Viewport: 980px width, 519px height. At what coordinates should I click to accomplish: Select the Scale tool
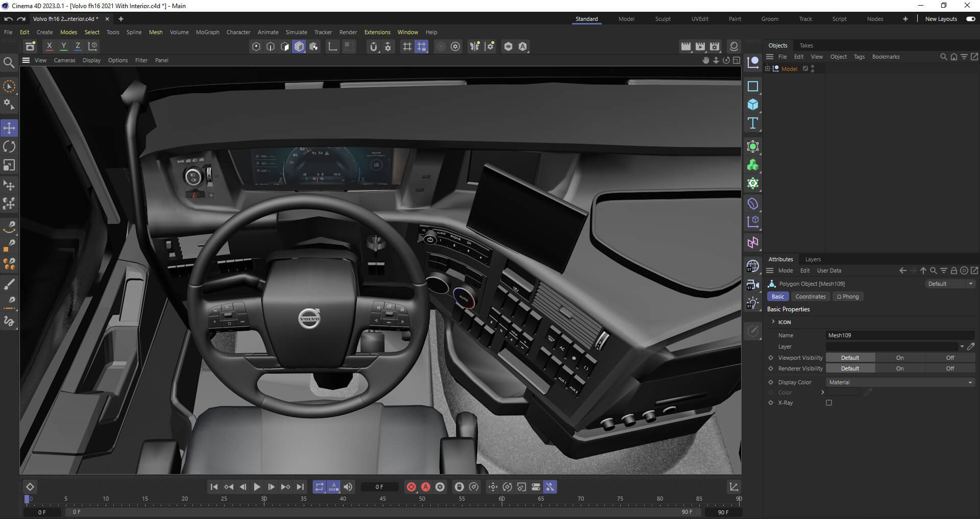pyautogui.click(x=9, y=165)
